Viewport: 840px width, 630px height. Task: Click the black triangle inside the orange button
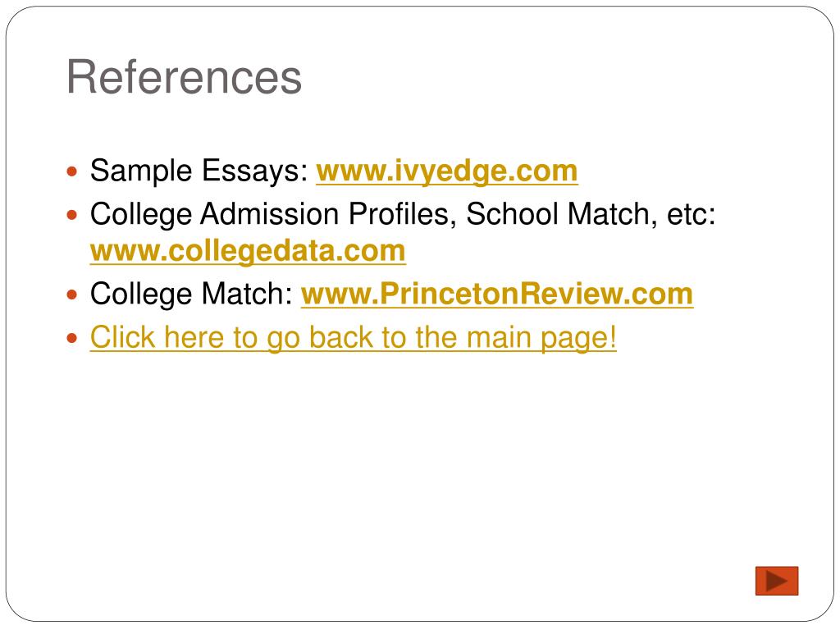777,581
